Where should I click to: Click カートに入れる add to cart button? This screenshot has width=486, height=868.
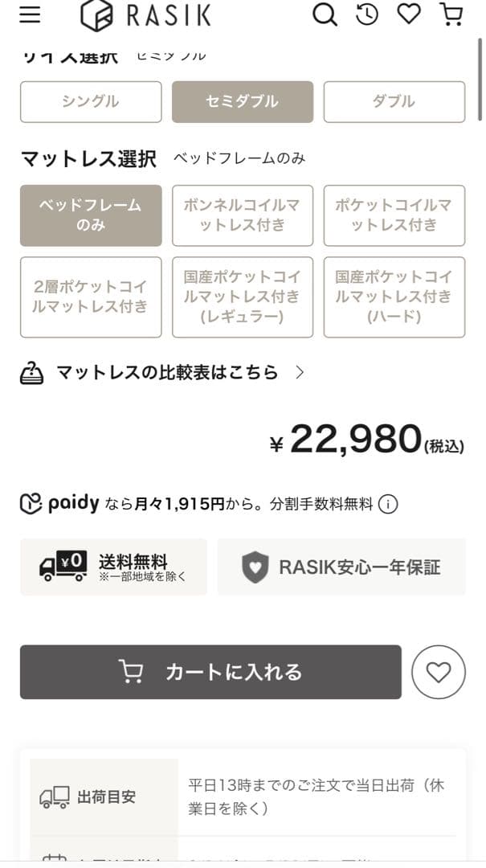209,672
